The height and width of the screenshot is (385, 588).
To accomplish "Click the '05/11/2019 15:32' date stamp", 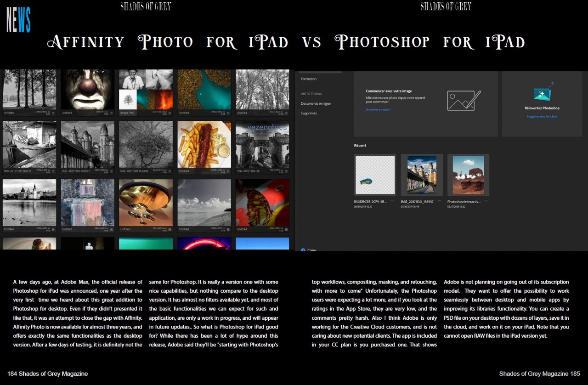I will [x=456, y=207].
